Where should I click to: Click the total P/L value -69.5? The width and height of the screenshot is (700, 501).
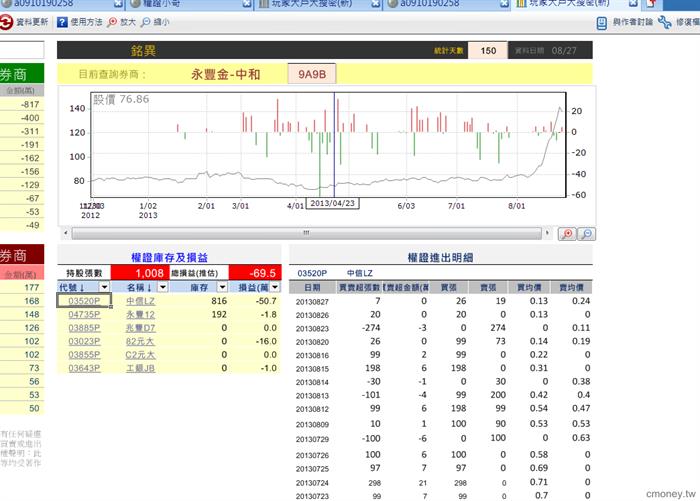255,273
